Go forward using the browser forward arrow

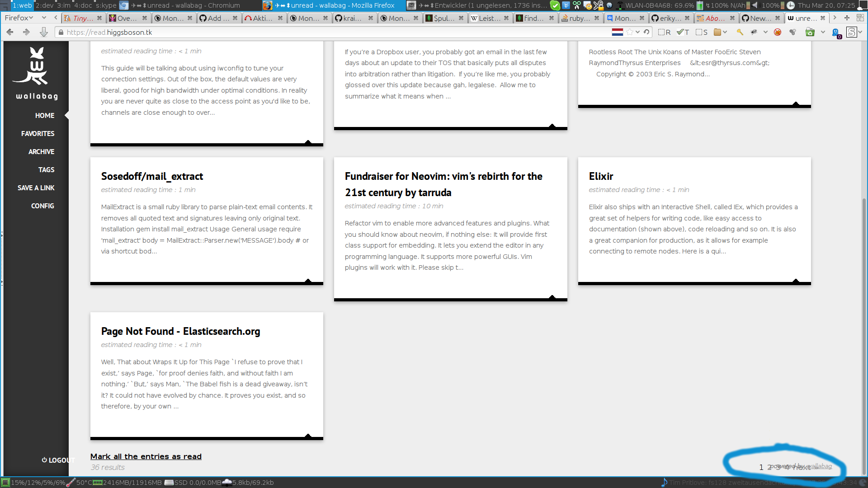click(x=26, y=32)
